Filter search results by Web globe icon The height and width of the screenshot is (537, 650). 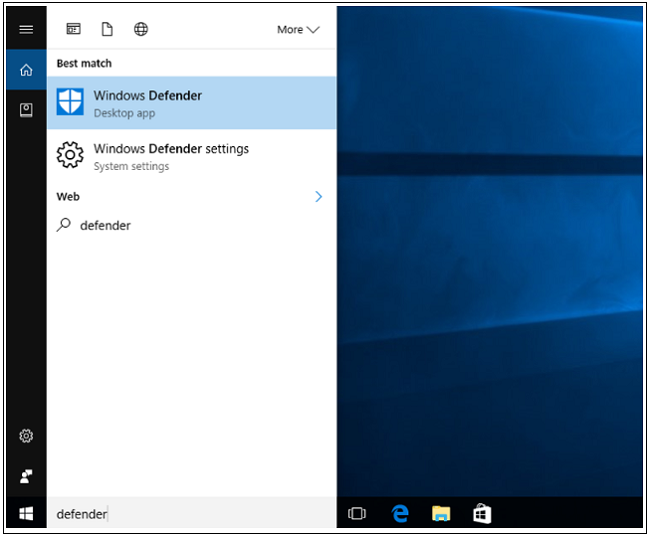(x=141, y=29)
